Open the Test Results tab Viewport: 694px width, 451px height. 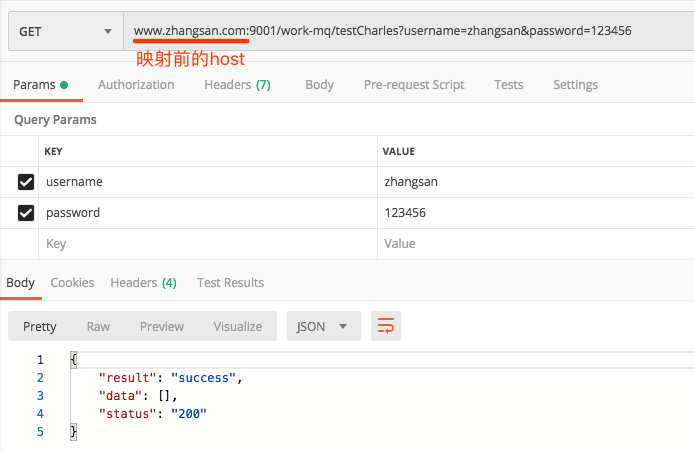230,283
